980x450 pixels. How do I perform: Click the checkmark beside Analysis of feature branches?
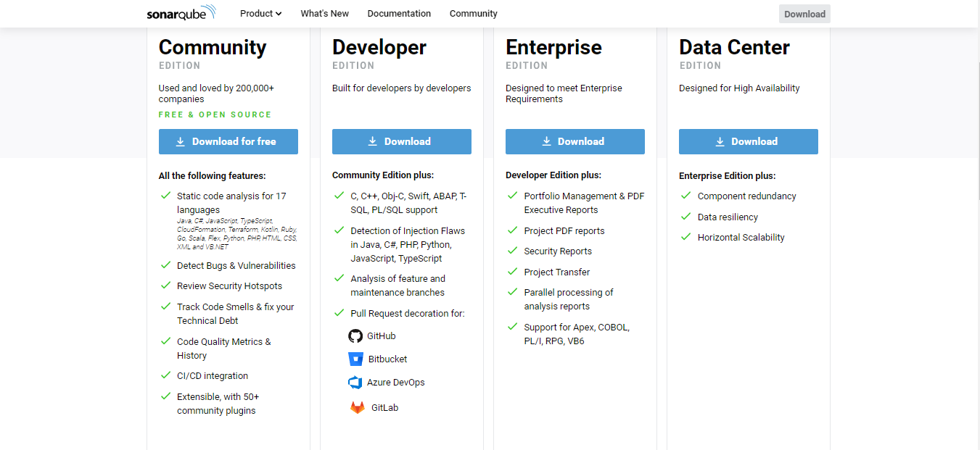click(339, 278)
